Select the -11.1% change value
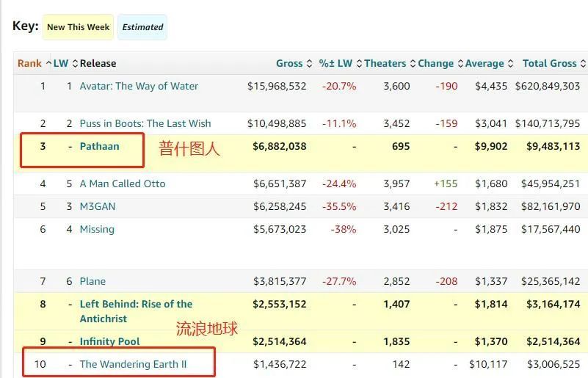Image resolution: width=588 pixels, height=378 pixels. click(x=339, y=124)
